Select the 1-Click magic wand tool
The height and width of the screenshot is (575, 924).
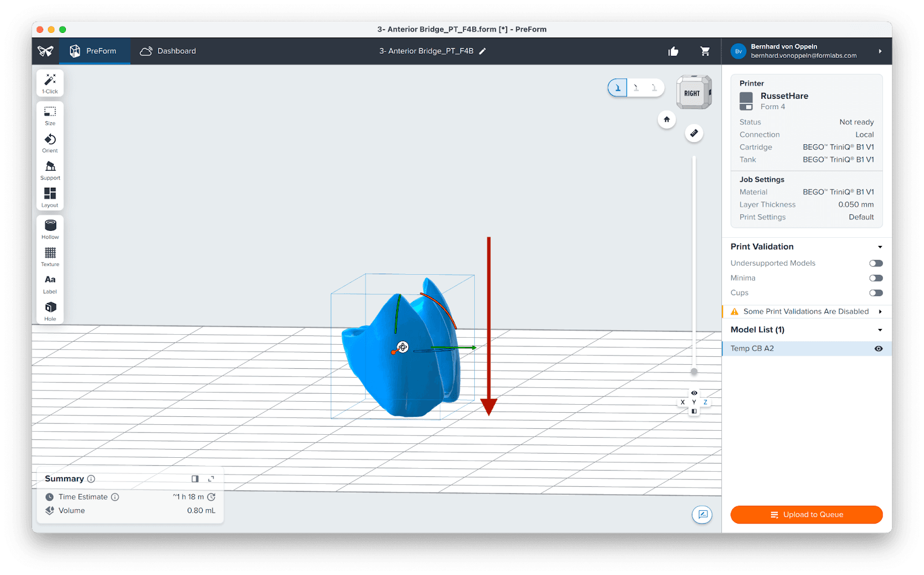tap(50, 83)
